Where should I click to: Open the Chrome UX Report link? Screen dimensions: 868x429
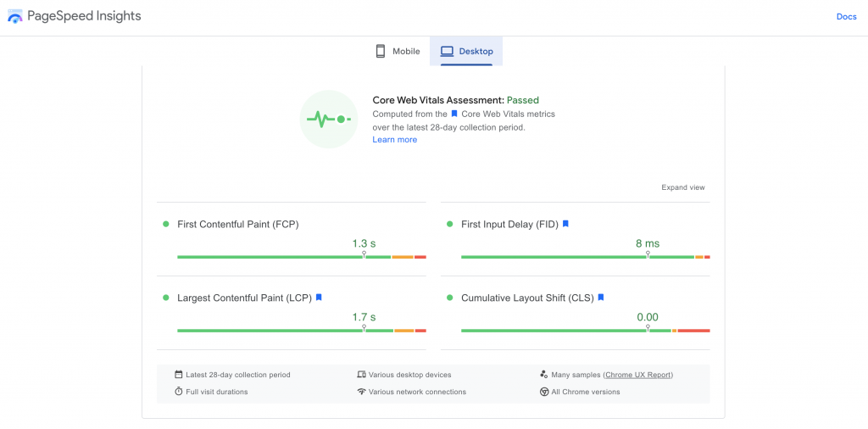(637, 375)
